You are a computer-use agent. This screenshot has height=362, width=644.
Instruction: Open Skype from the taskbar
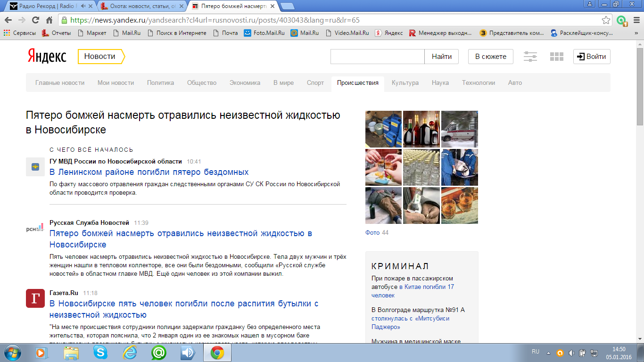(100, 352)
